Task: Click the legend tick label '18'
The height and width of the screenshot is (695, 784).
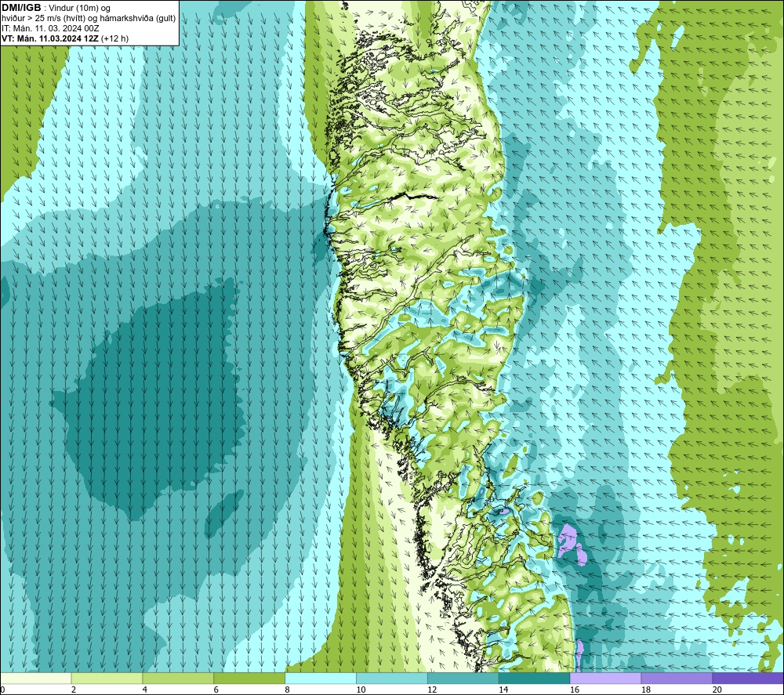Action: [646, 690]
